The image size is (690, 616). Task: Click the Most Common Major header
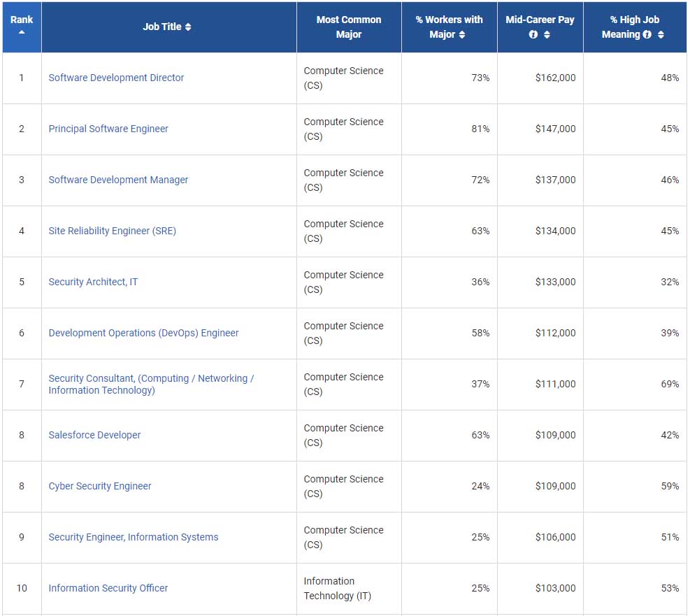pos(349,27)
